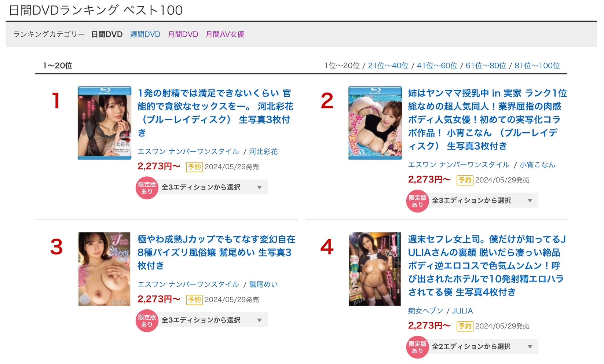Click the 予約 badge on rank 2 item

tap(465, 180)
